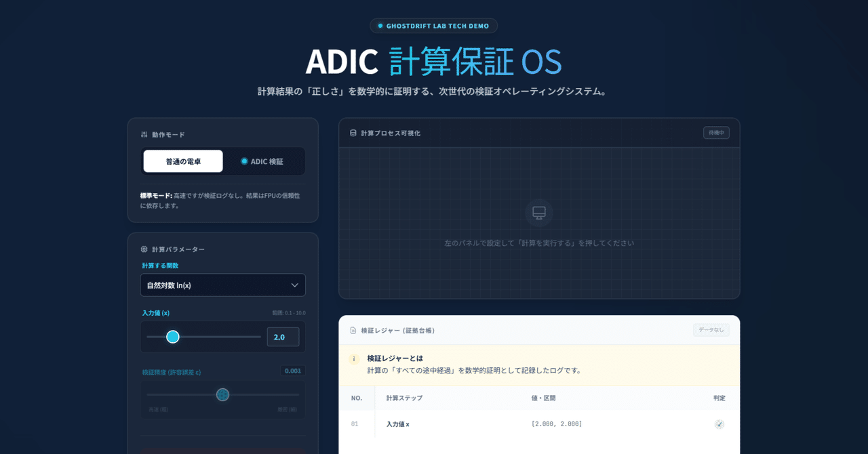Image resolution: width=868 pixels, height=454 pixels.
Task: Click the 0.001 tolerance value field
Action: 294,371
